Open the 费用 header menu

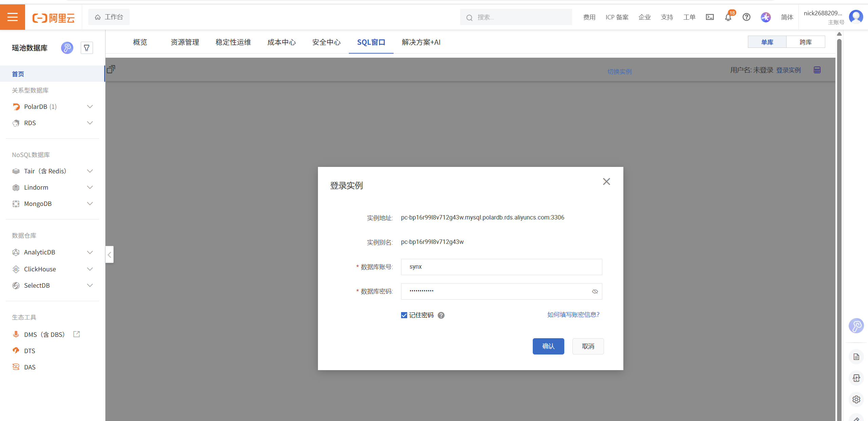click(x=589, y=17)
